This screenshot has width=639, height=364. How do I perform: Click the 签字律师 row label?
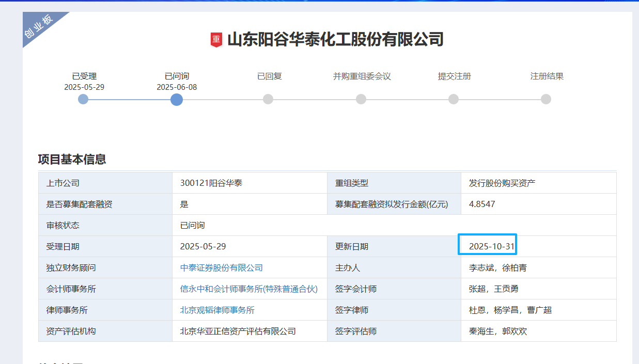coord(352,310)
